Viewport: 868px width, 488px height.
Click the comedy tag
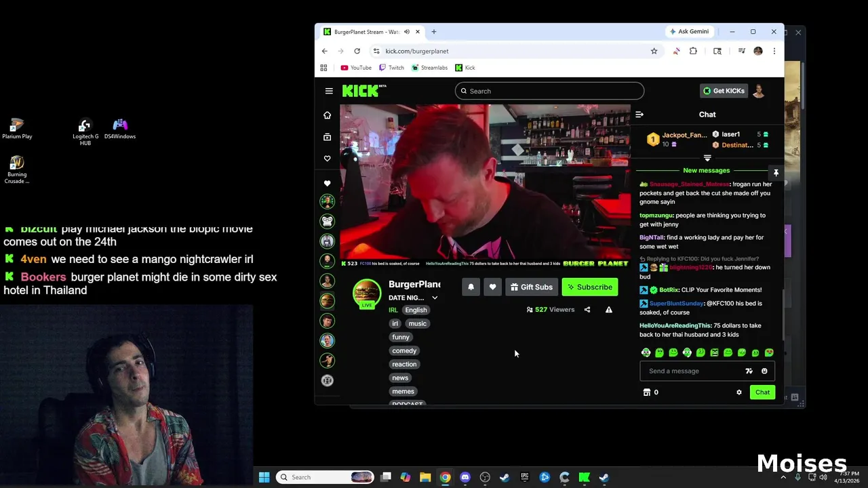pos(404,351)
